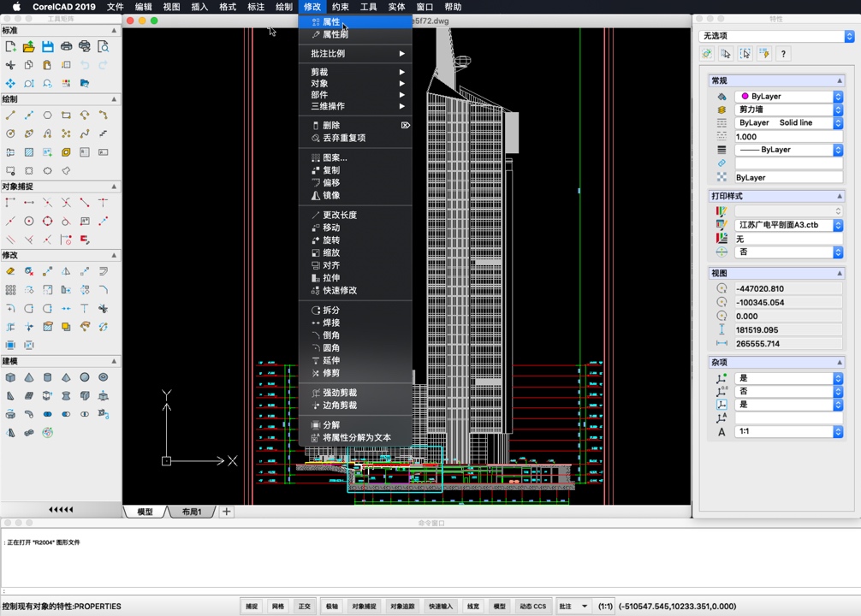Screen dimensions: 861x616
Task: Save the current drawing
Action: 50,47
